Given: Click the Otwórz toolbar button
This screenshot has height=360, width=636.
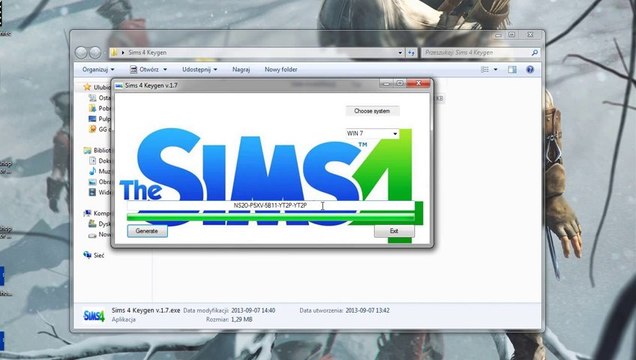Looking at the screenshot, I should click(x=144, y=69).
